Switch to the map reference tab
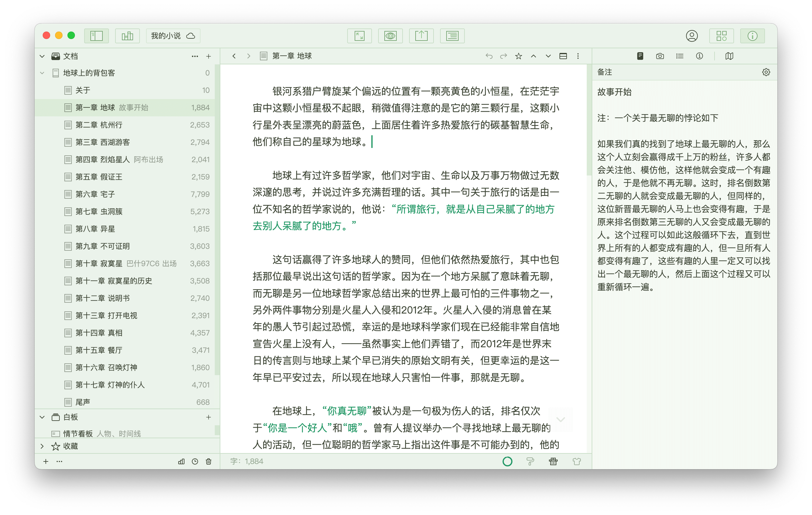The width and height of the screenshot is (812, 515). pyautogui.click(x=729, y=56)
